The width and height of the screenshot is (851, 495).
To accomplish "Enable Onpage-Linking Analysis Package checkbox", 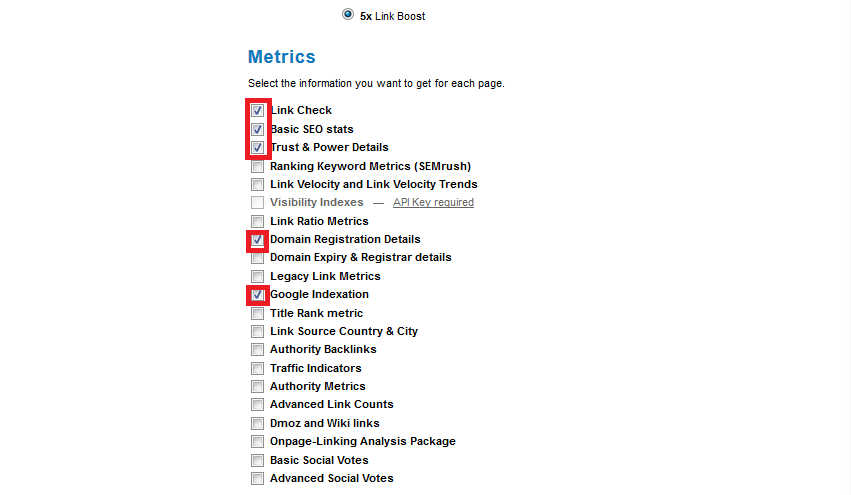I will click(x=258, y=442).
